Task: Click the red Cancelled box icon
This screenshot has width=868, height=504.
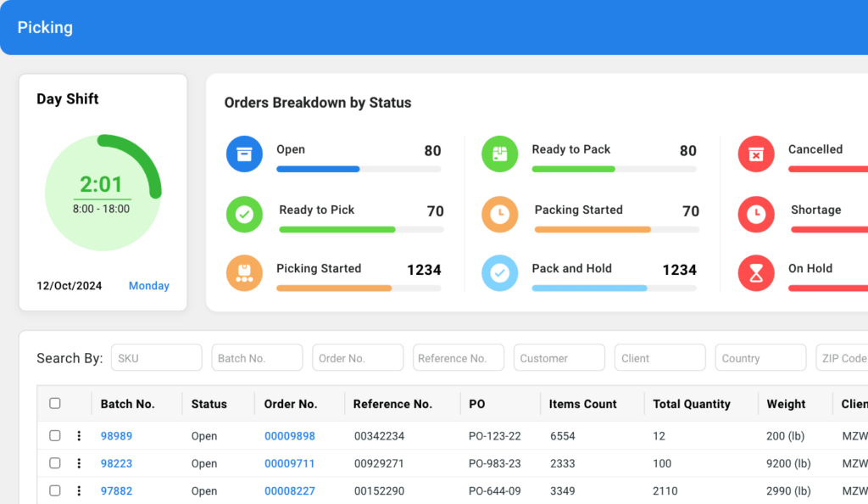Action: click(x=756, y=154)
